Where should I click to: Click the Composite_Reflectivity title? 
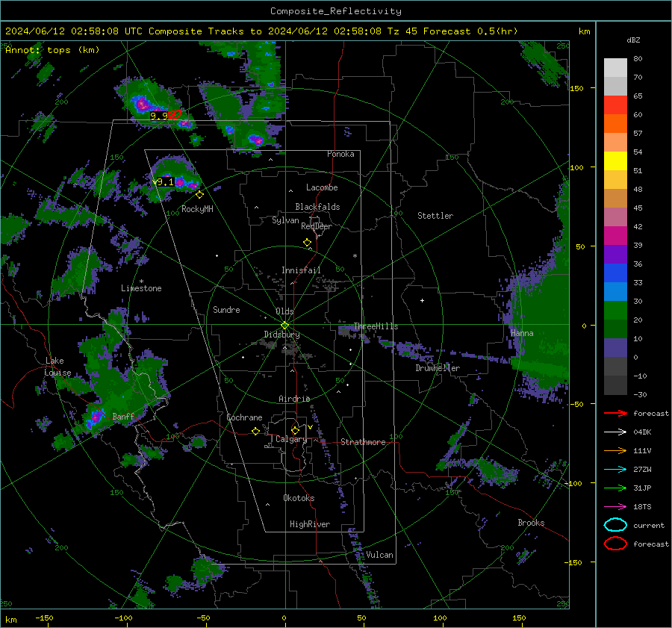[x=336, y=11]
